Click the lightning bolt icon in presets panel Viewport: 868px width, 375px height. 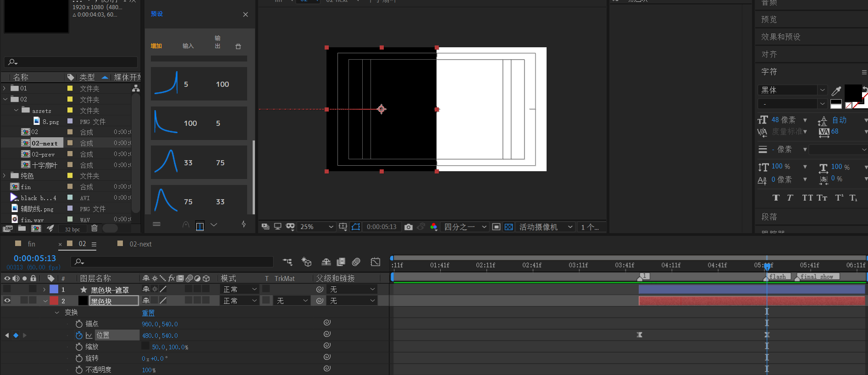coord(243,224)
